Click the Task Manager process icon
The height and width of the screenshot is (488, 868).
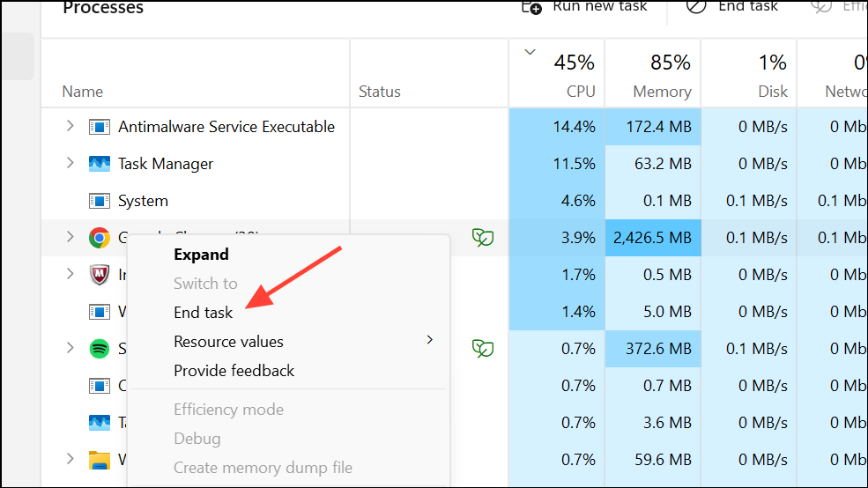(100, 164)
